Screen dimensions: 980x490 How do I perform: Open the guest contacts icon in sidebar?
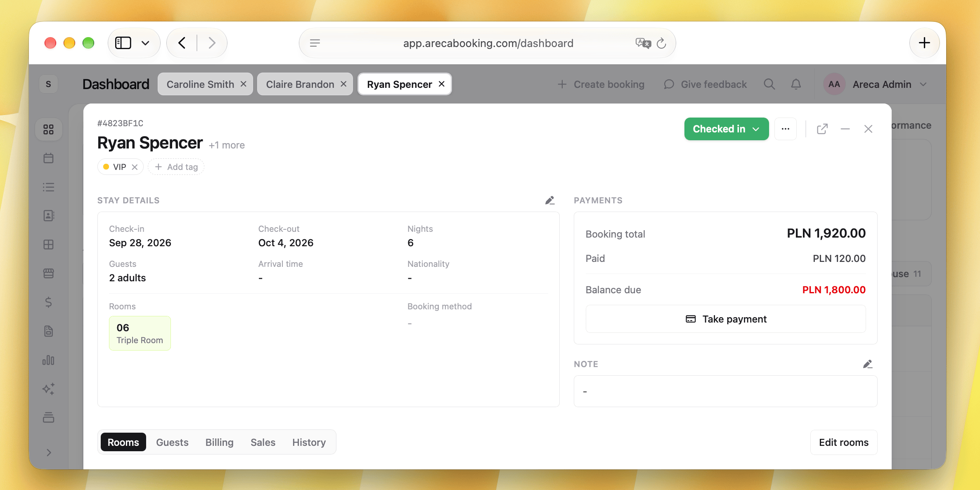(49, 216)
